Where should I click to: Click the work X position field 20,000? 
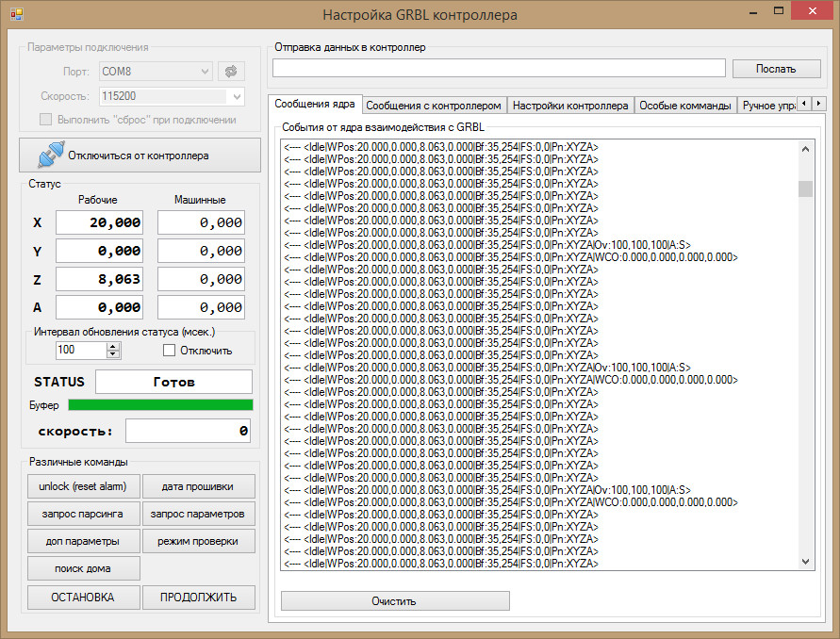[99, 222]
